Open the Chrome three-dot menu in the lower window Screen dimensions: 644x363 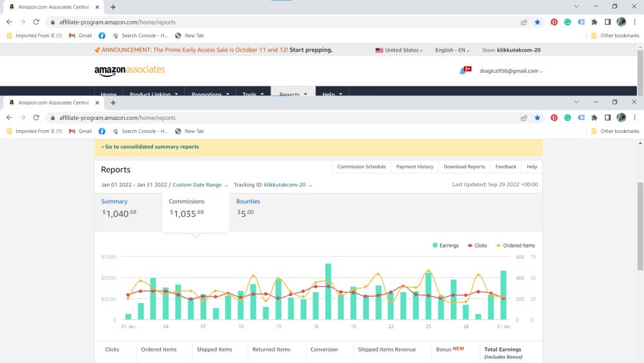634,118
